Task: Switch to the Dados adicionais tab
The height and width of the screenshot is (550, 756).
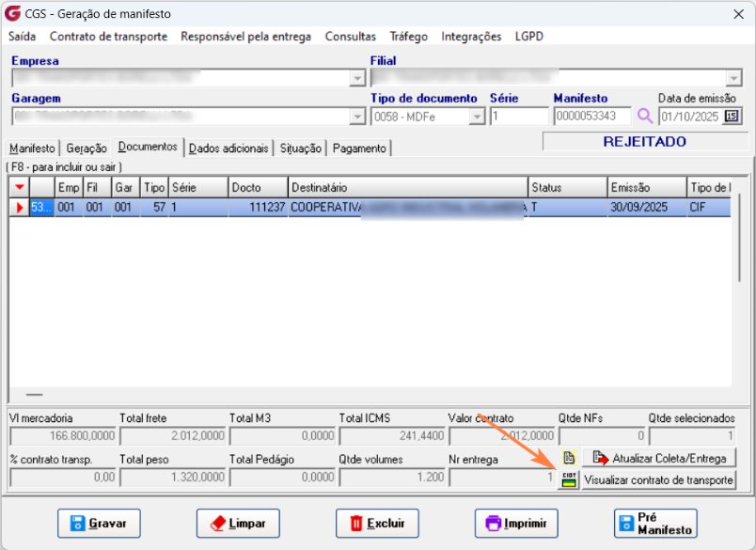Action: pos(228,148)
